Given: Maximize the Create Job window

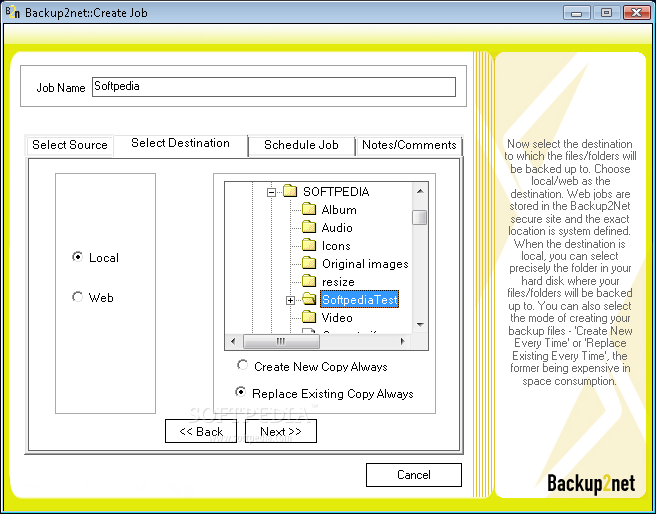Looking at the screenshot, I should [606, 13].
